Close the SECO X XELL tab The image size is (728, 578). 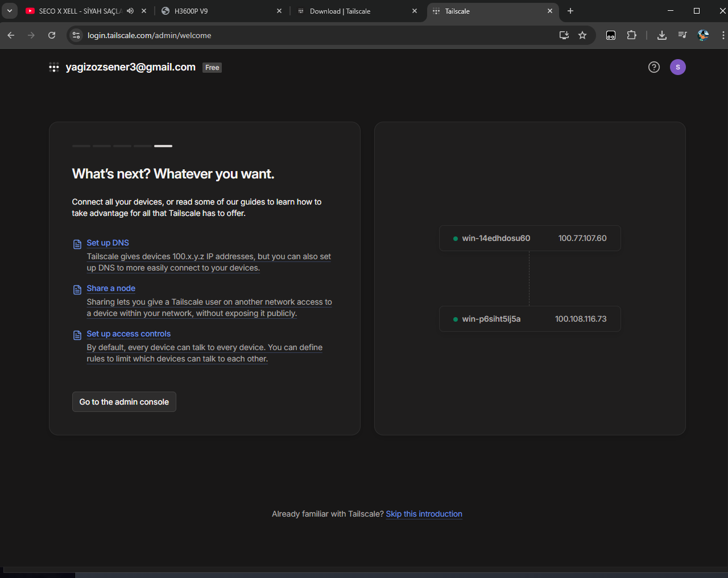click(144, 11)
